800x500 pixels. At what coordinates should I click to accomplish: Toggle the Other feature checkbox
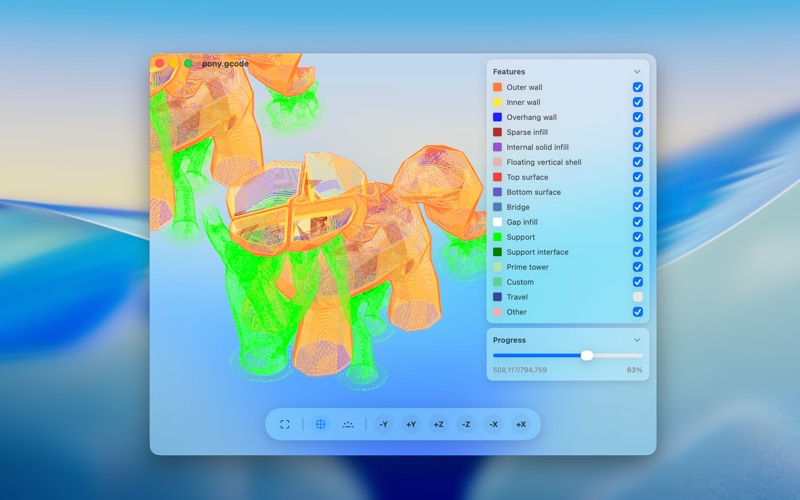coord(638,312)
